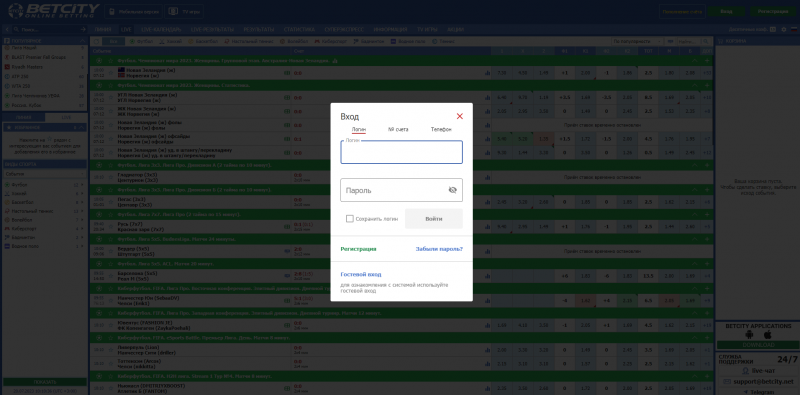Expand Футбол in sports list

pyautogui.click(x=44, y=185)
